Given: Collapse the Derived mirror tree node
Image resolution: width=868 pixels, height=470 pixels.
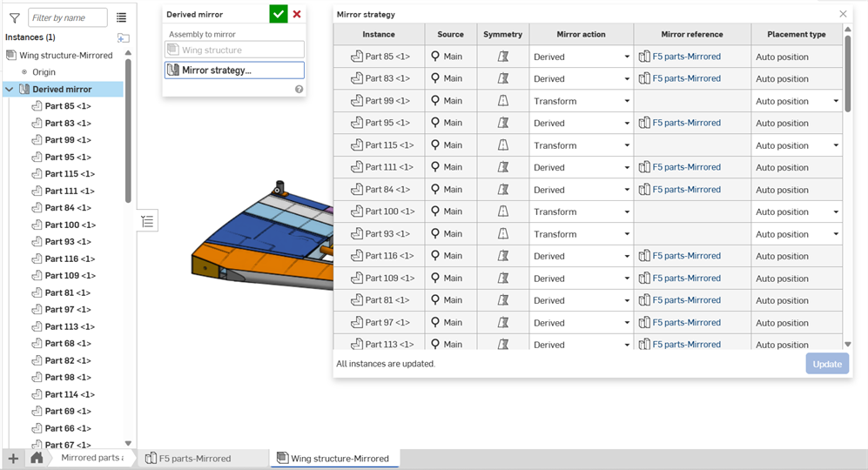Looking at the screenshot, I should 10,89.
